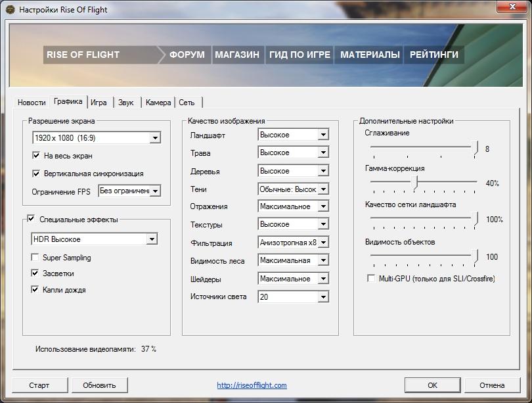Open the РЕЙТИНГИ banner link
This screenshot has height=403, width=532.
point(434,55)
